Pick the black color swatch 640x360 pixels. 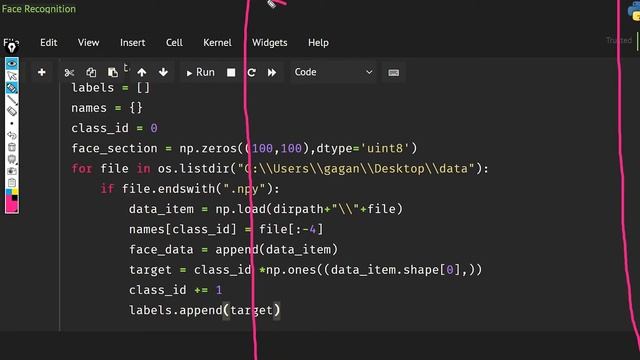point(15,198)
